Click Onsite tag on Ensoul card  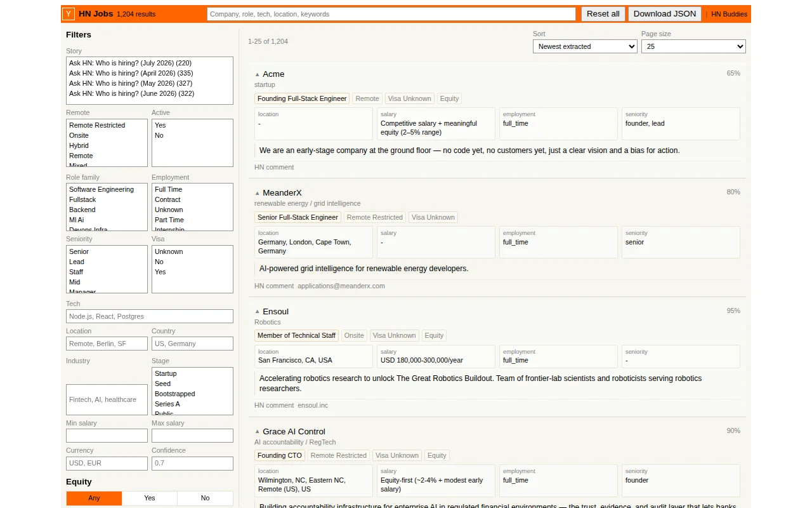pos(354,335)
